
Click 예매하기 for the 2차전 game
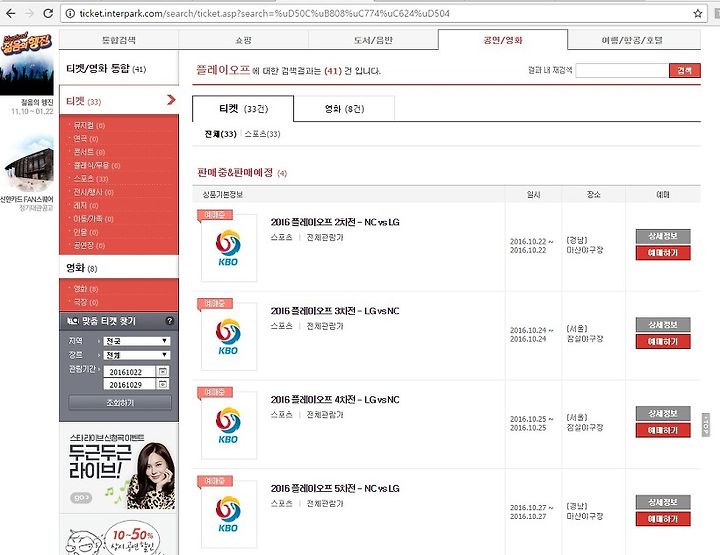tap(663, 252)
